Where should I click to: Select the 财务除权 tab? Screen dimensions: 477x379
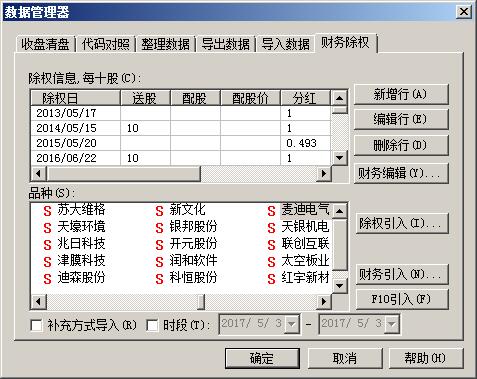pyautogui.click(x=345, y=43)
